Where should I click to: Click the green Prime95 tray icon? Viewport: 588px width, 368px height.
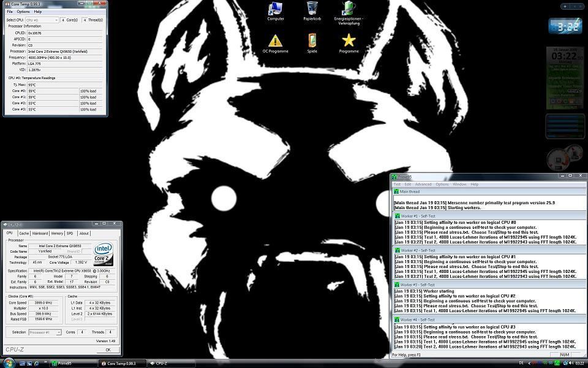tap(557, 363)
